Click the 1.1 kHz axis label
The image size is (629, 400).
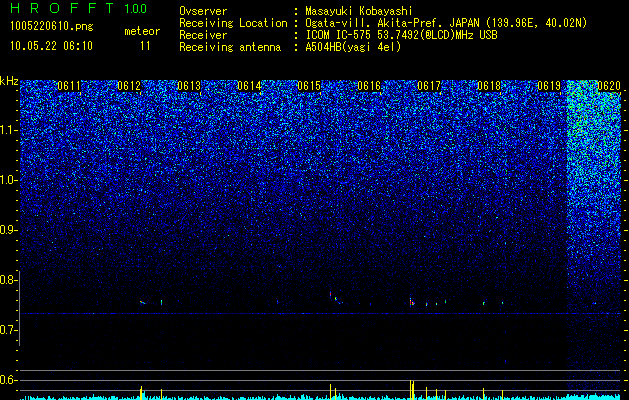click(x=8, y=130)
